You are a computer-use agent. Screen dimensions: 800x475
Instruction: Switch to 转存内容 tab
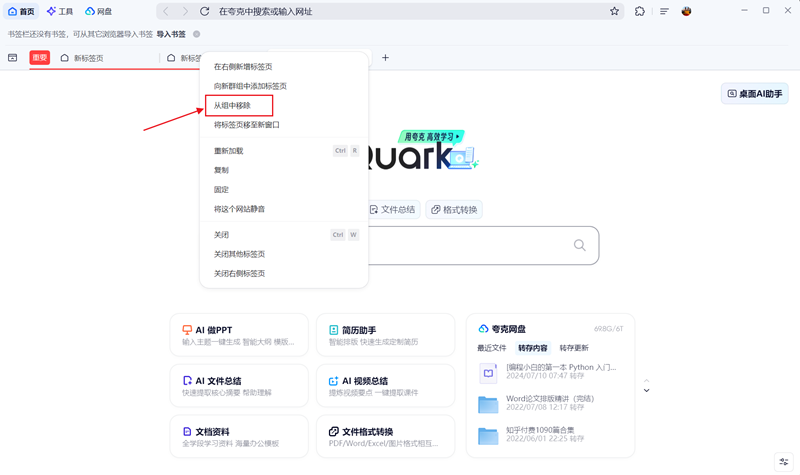tap(533, 348)
